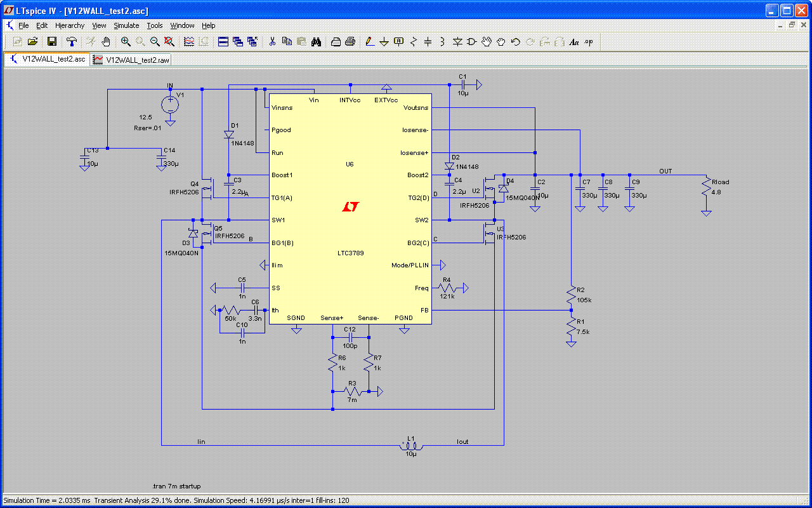Click the OUT net label
The image size is (812, 508).
pyautogui.click(x=665, y=171)
